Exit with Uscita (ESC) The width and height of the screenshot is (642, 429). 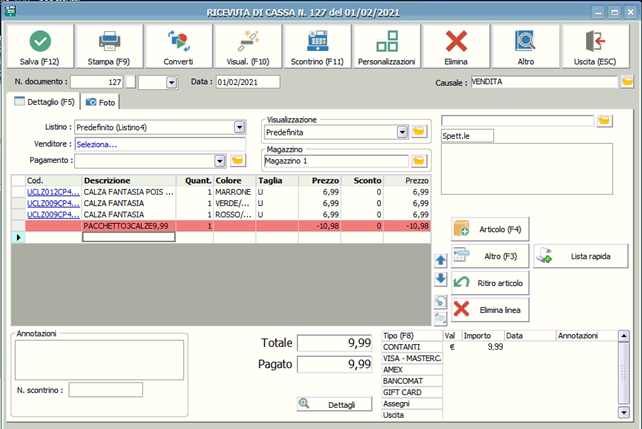point(595,46)
